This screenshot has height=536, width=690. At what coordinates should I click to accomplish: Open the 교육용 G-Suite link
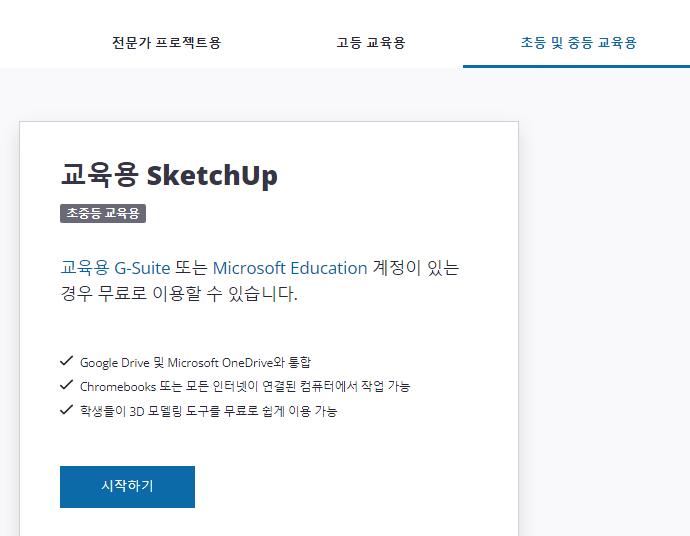pyautogui.click(x=115, y=268)
